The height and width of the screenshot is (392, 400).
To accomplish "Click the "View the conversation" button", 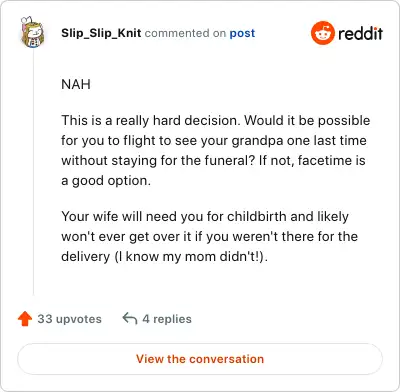I will point(200,359).
